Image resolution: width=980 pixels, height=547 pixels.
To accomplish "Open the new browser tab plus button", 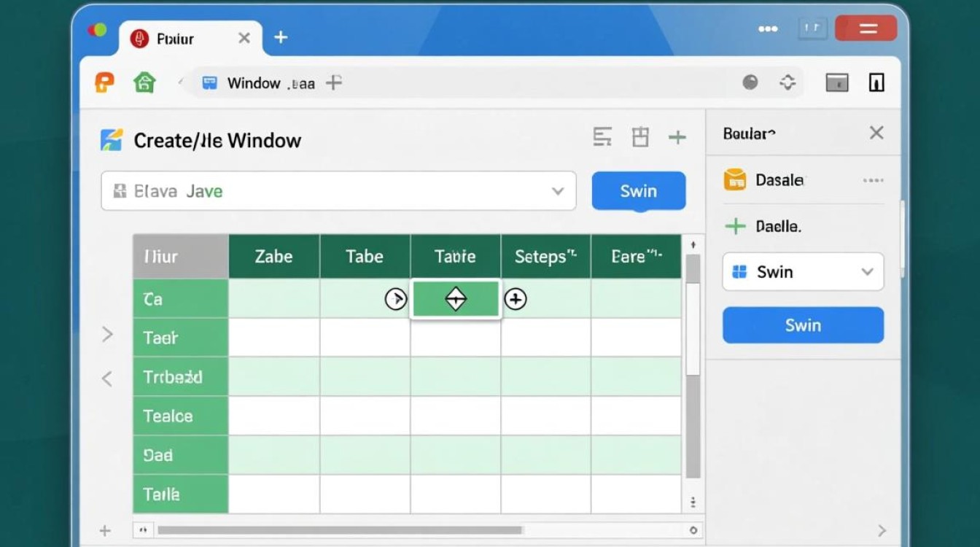I will click(x=281, y=38).
